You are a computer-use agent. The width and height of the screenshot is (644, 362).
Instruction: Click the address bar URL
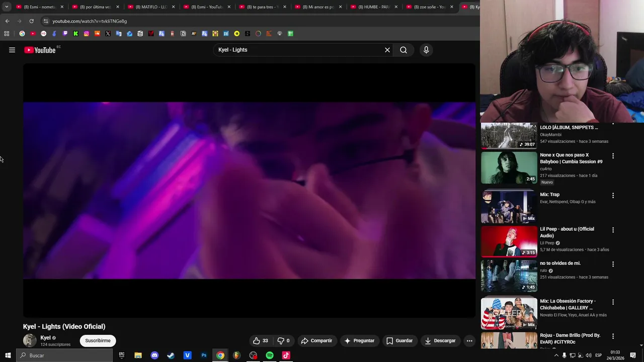click(90, 21)
